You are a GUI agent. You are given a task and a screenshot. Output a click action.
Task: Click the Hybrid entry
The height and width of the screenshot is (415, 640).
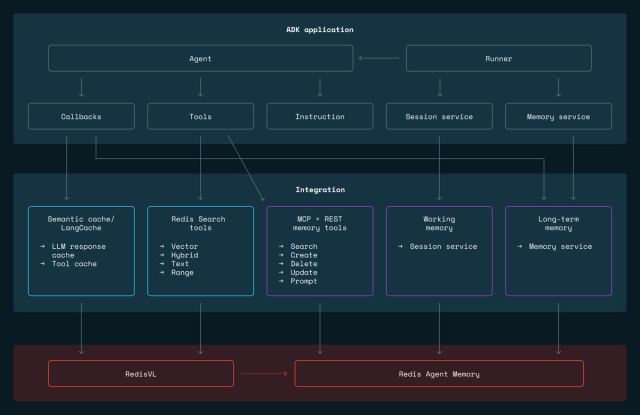click(184, 255)
